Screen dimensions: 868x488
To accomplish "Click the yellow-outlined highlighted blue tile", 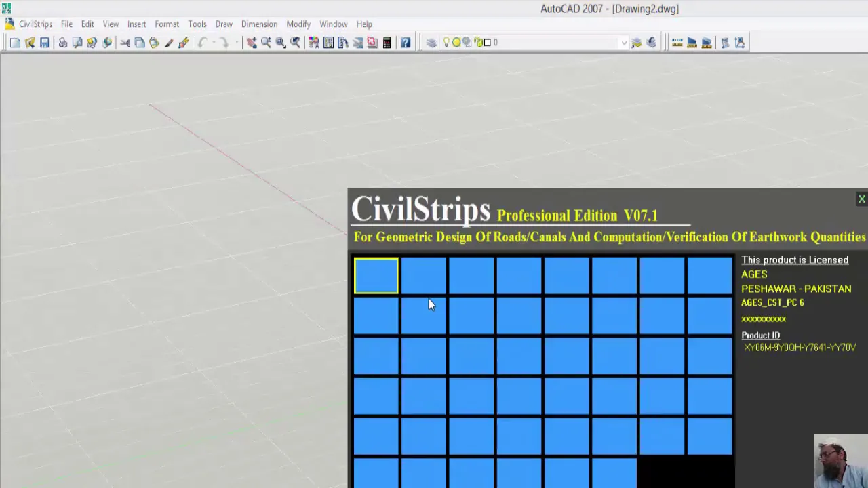I will click(376, 275).
